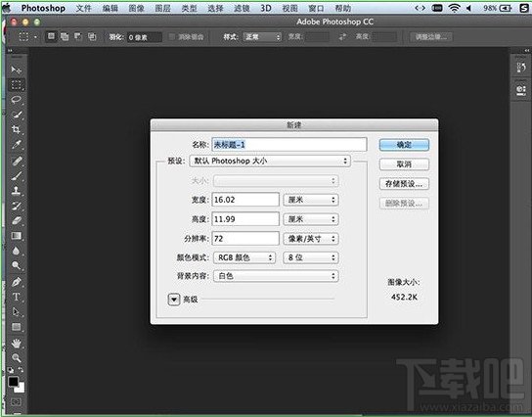Reset default foreground and background colors
The width and height of the screenshot is (532, 417).
pos(11,370)
